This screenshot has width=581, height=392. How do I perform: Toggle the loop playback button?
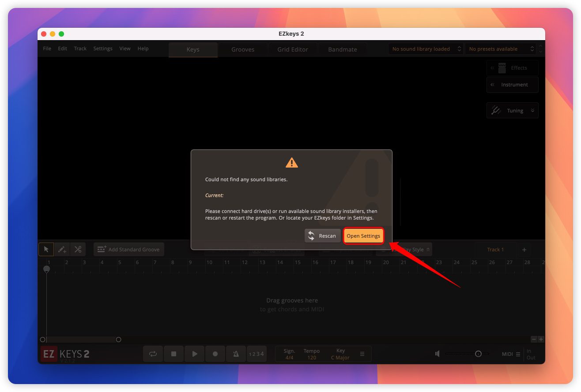tap(153, 354)
